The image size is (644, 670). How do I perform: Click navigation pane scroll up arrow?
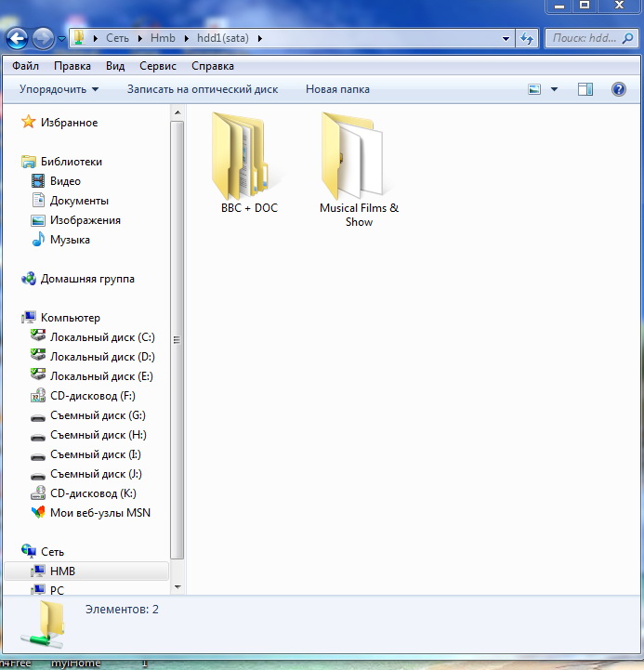[x=177, y=112]
